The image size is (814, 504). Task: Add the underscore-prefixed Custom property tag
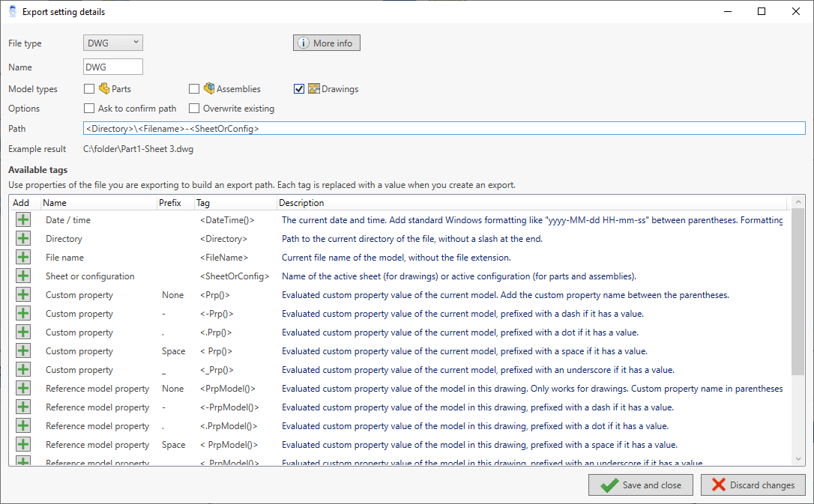[22, 369]
